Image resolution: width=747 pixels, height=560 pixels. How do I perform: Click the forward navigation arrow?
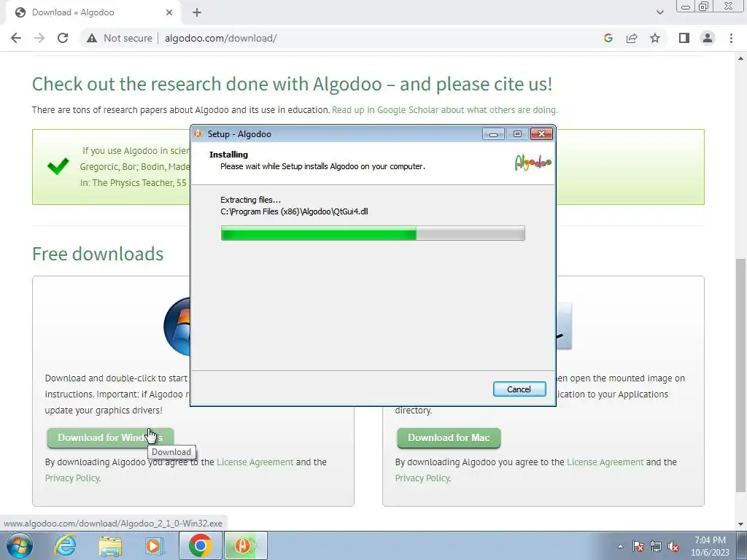click(x=39, y=38)
